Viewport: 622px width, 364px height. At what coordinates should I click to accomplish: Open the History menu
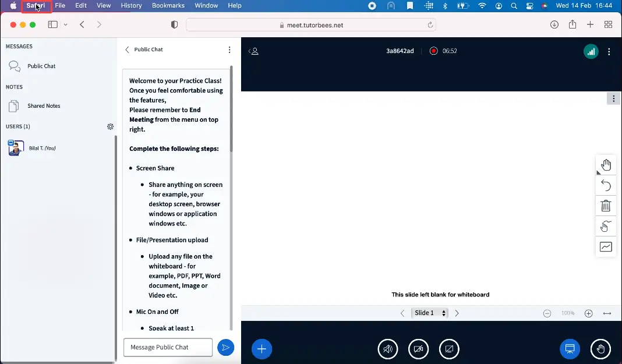pyautogui.click(x=131, y=6)
